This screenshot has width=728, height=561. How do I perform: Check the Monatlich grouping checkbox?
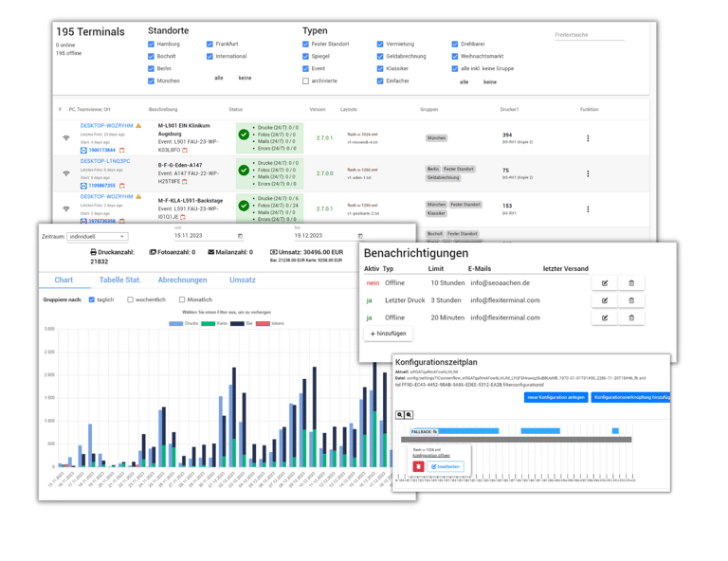182,299
